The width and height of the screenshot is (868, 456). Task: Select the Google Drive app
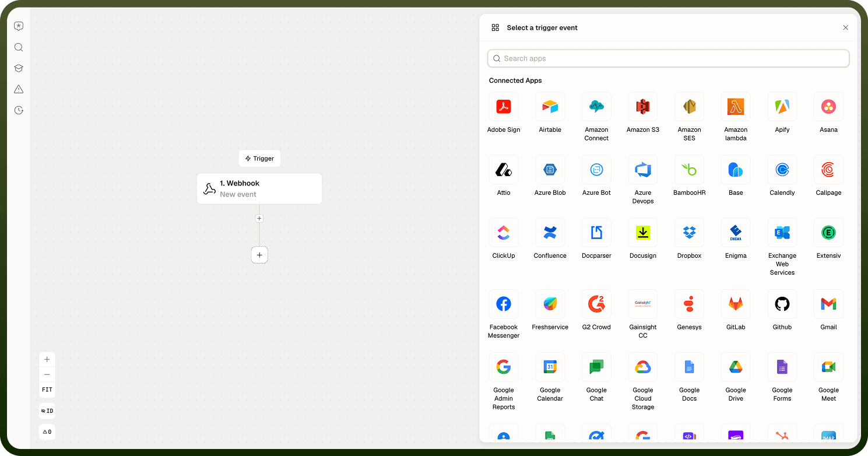tap(736, 367)
